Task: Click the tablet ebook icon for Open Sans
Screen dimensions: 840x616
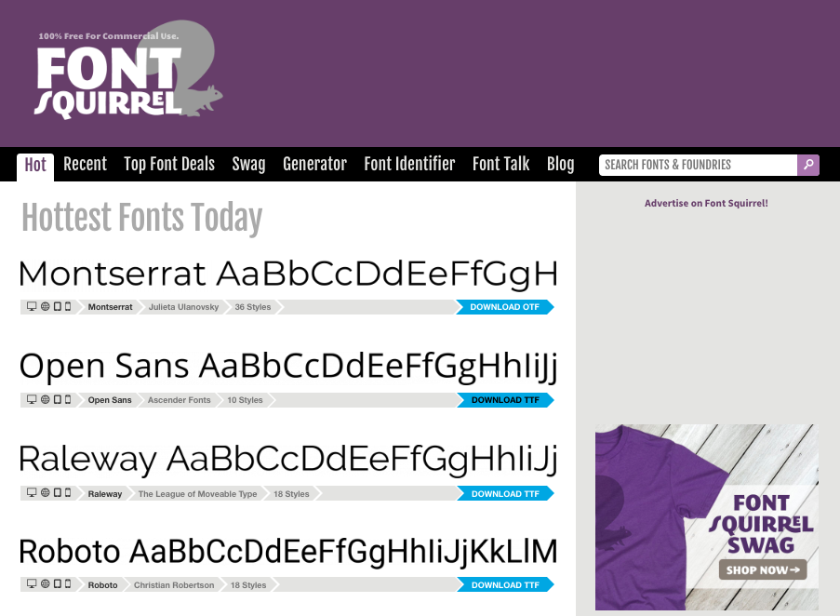Action: 58,399
